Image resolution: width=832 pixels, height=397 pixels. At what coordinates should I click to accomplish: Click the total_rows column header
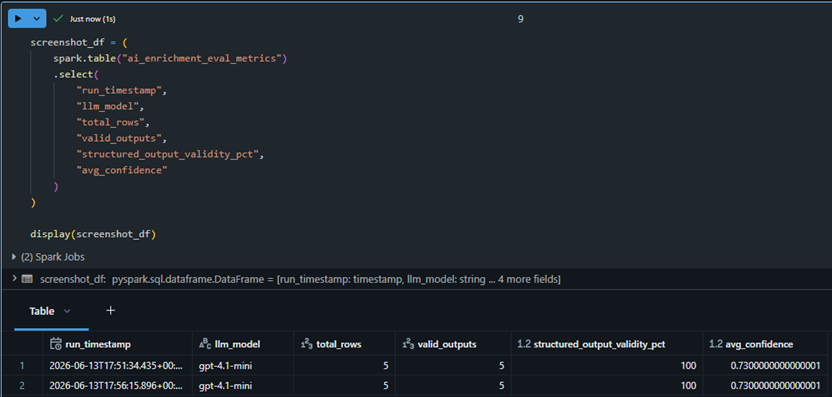(x=344, y=344)
